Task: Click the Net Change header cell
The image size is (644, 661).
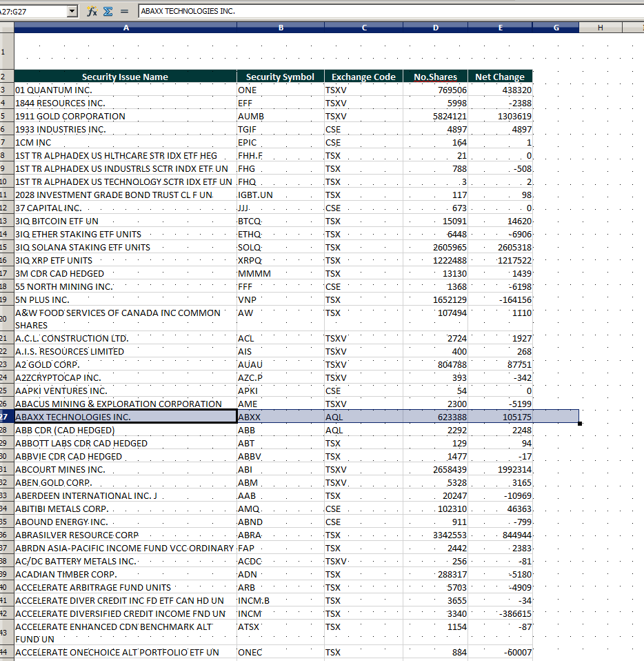Action: pyautogui.click(x=501, y=77)
